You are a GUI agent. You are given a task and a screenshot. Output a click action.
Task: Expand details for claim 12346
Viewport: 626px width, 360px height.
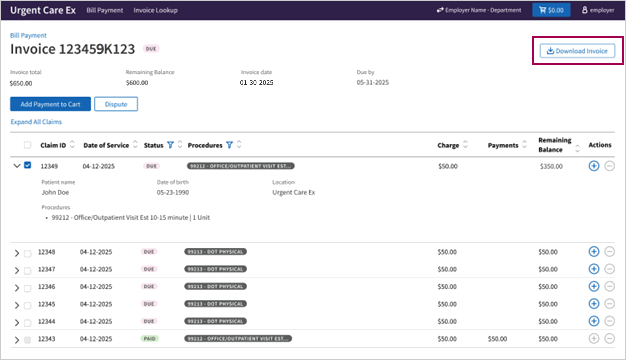click(x=17, y=288)
